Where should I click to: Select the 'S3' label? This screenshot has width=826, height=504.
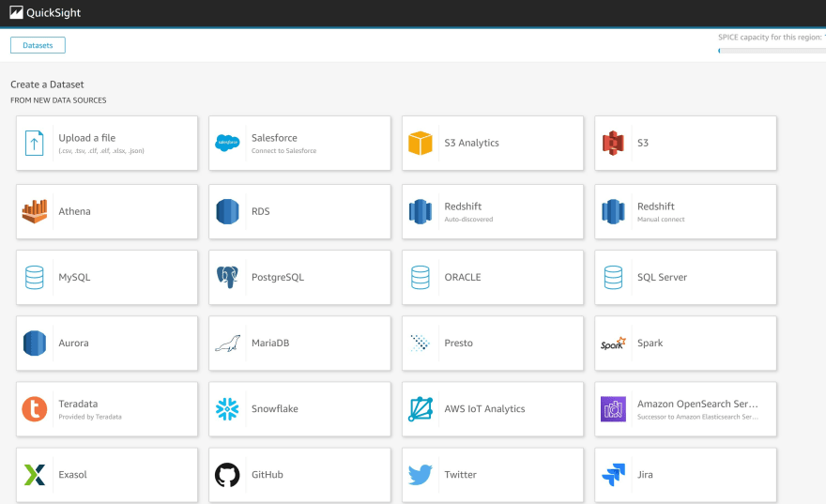point(643,143)
